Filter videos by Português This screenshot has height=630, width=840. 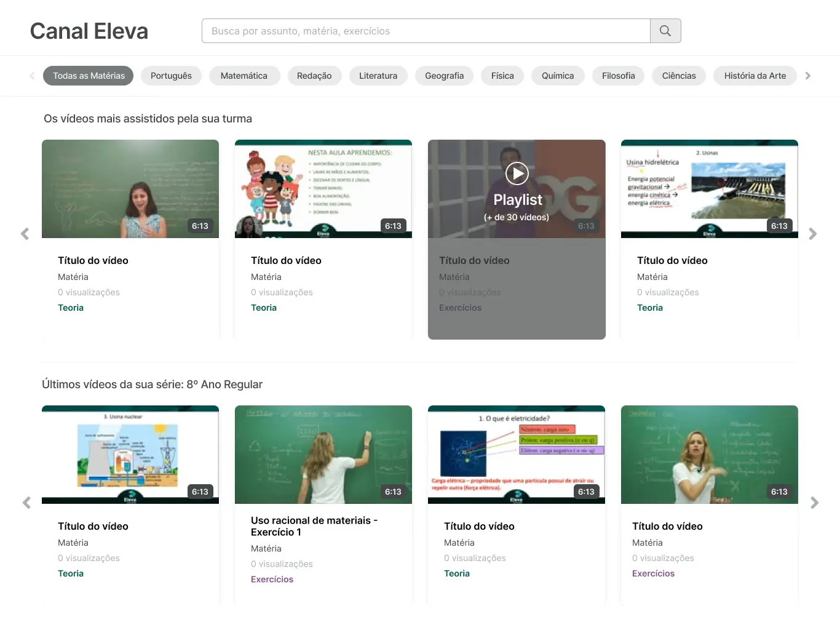click(171, 76)
